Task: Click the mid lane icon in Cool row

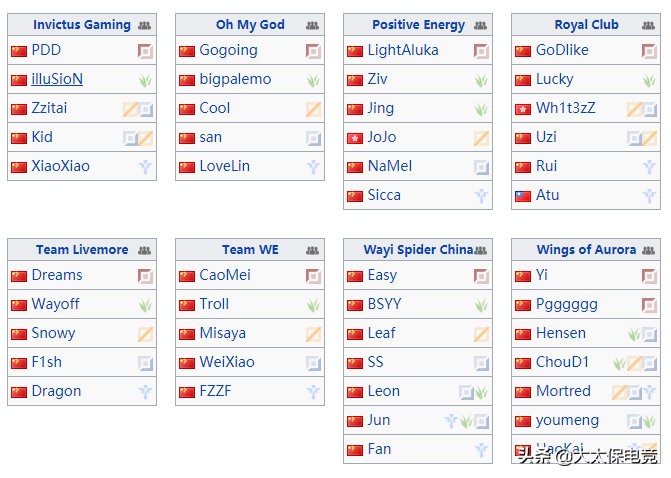Action: [x=313, y=109]
